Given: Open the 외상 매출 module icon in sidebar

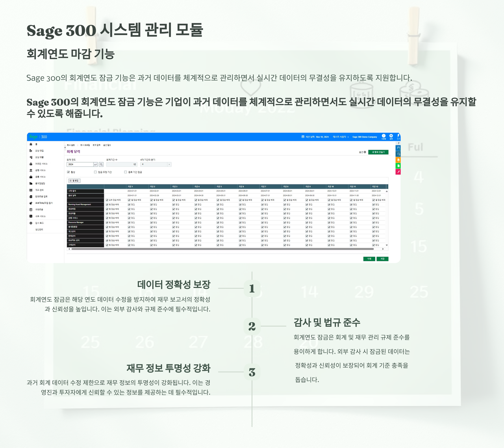Looking at the screenshot, I should (31, 157).
